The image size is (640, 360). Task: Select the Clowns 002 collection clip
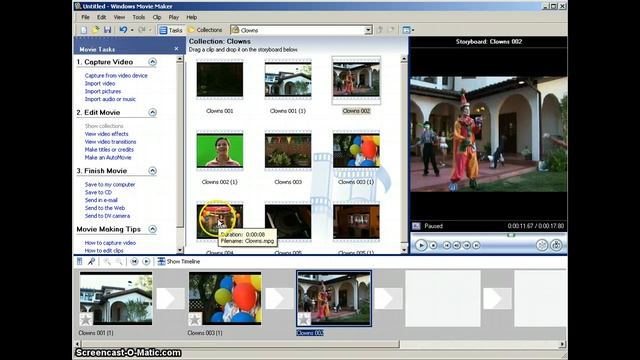[356, 80]
